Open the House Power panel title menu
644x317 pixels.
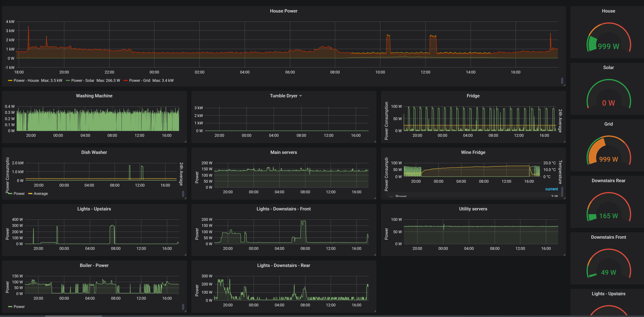point(284,11)
